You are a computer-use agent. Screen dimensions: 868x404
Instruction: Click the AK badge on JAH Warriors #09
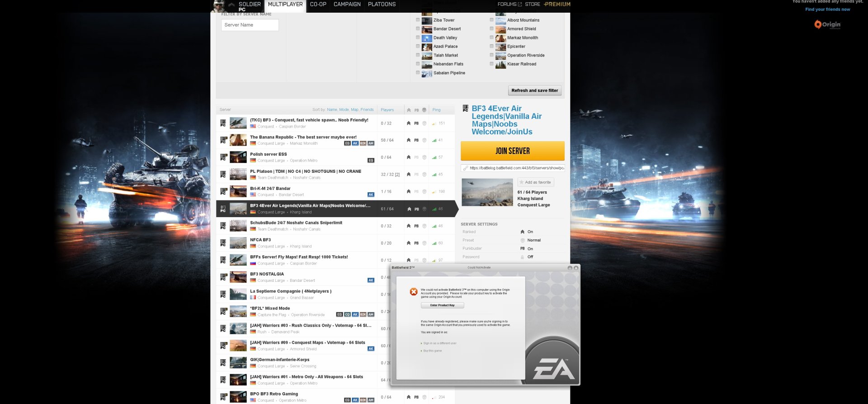pos(371,349)
